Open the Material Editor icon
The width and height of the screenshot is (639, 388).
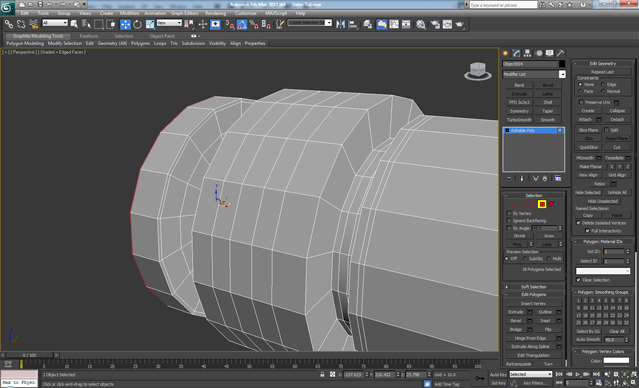421,24
